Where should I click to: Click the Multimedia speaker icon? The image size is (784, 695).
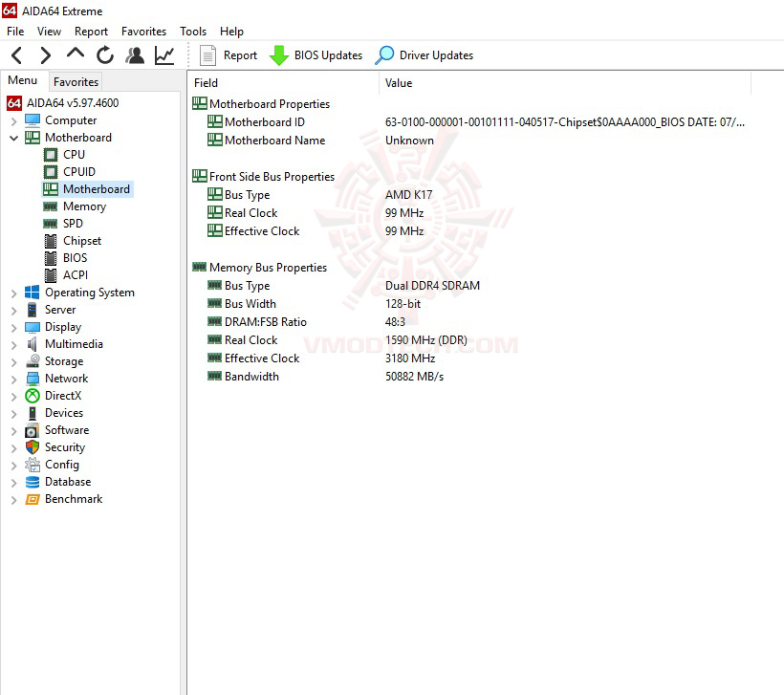32,344
